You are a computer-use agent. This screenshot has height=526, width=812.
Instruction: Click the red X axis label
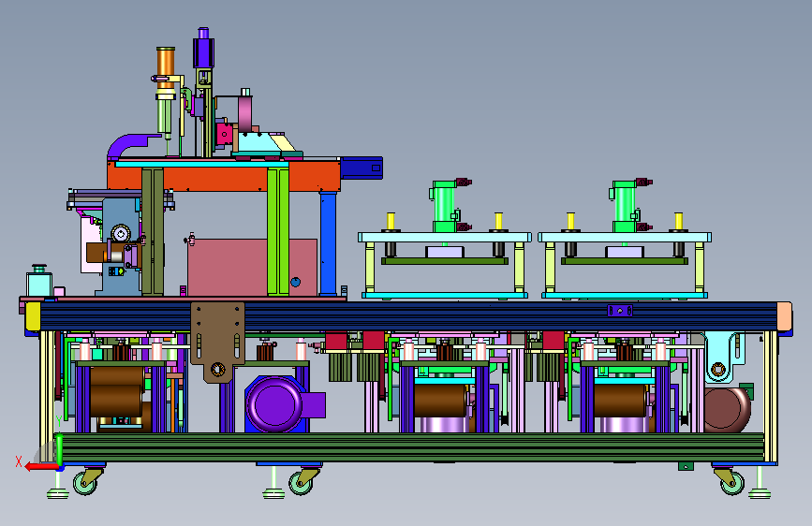pos(19,461)
